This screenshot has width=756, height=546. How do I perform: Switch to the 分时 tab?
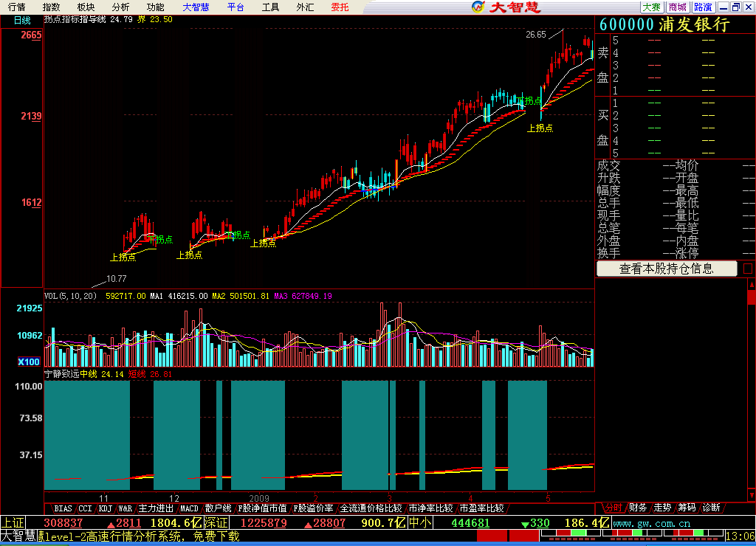613,508
